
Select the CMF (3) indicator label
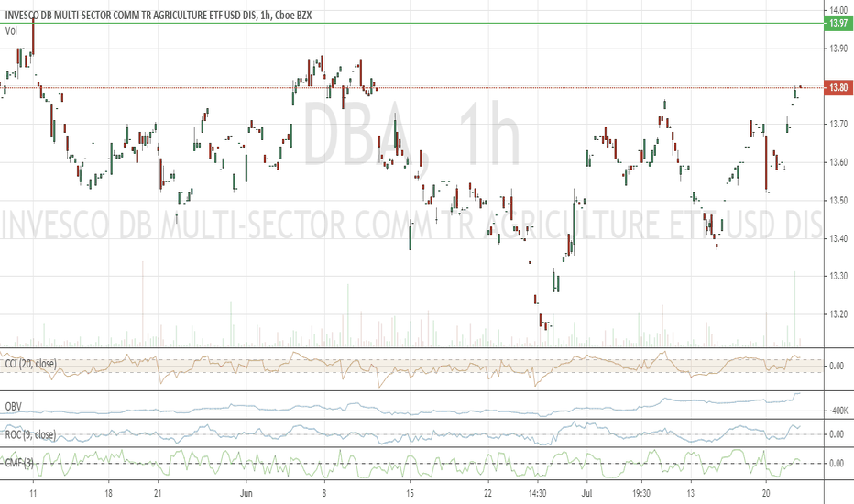19,463
